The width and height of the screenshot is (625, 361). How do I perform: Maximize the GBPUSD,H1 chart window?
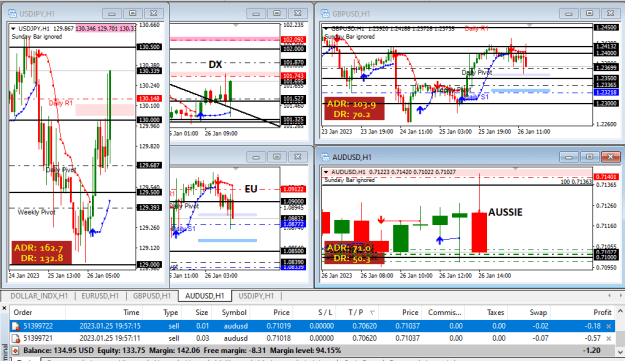(x=590, y=14)
